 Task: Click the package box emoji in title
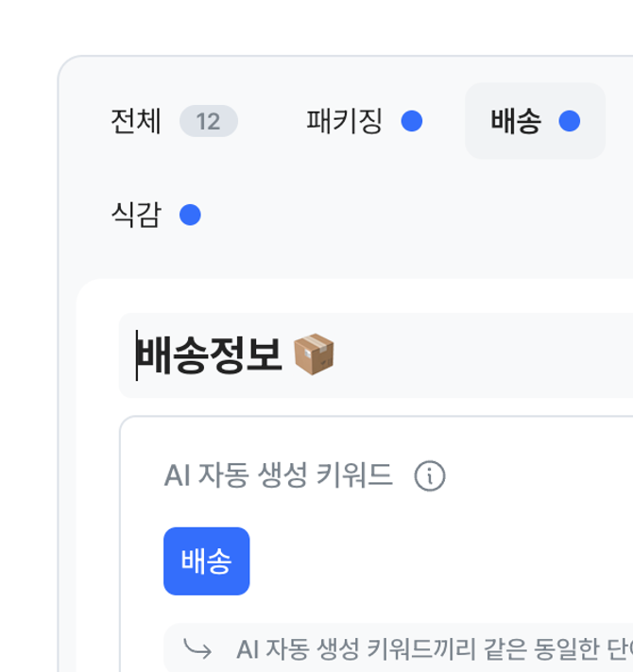pos(314,355)
